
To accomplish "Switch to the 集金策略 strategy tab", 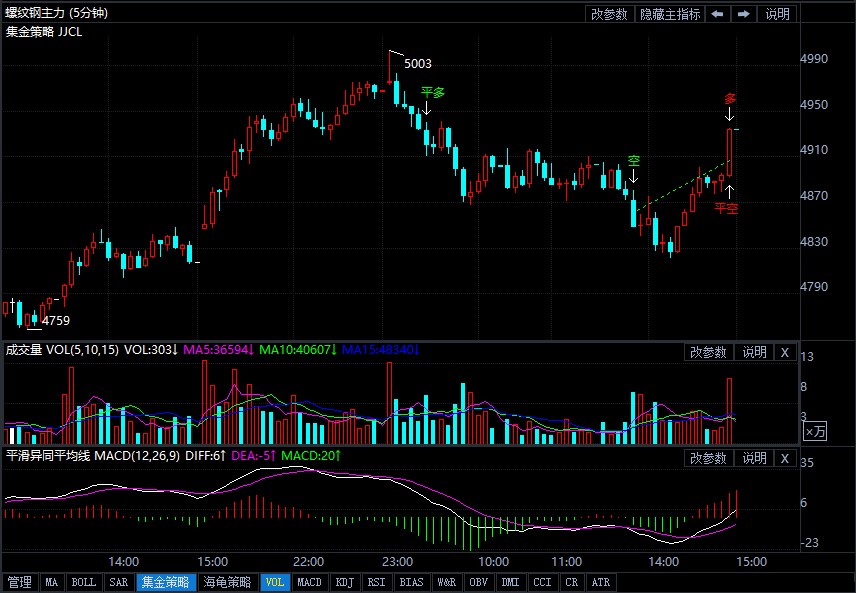I will click(x=167, y=581).
